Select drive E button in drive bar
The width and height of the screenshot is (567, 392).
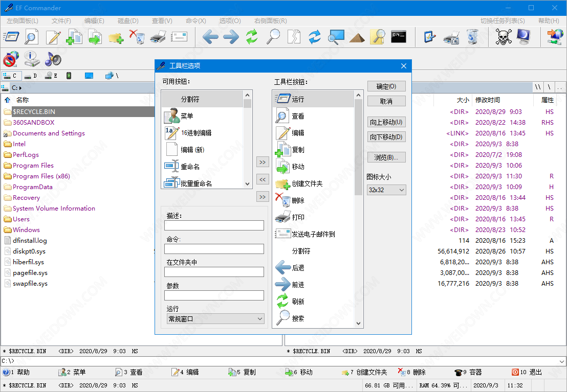point(52,76)
